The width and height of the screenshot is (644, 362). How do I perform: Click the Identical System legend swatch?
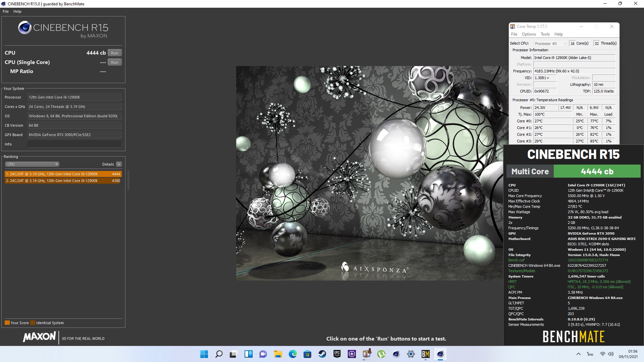tap(33, 323)
